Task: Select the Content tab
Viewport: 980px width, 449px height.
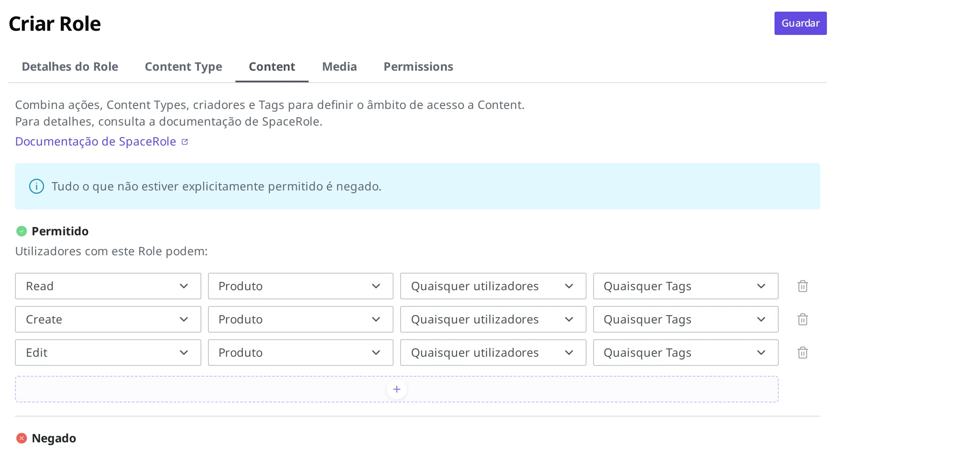Action: point(272,67)
